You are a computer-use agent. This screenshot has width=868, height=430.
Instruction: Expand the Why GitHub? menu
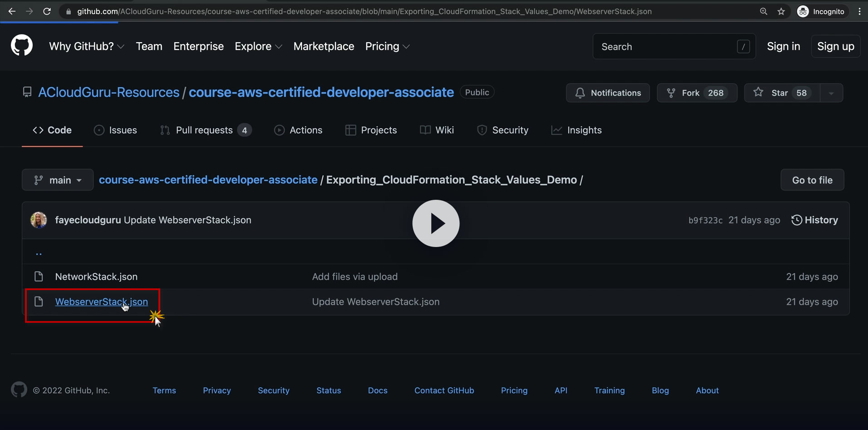86,46
